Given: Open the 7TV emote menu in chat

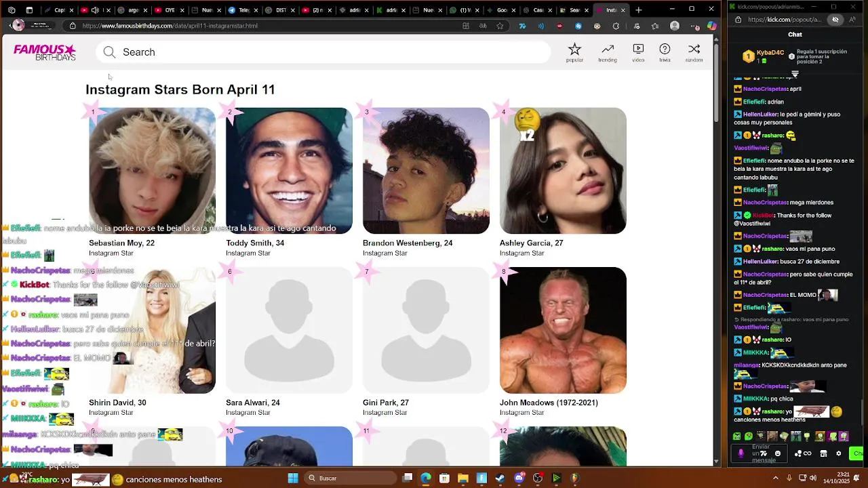Looking at the screenshot, I should tap(764, 453).
